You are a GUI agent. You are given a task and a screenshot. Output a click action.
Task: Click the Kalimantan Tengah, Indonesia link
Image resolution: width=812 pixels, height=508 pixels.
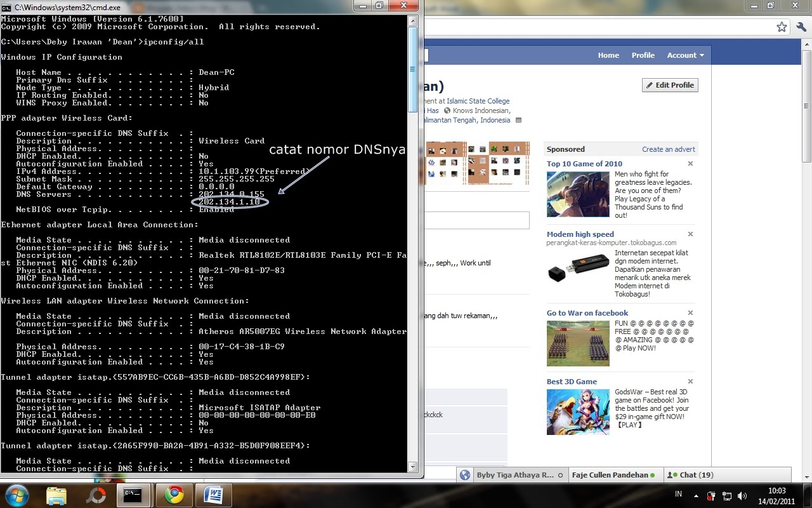[468, 120]
